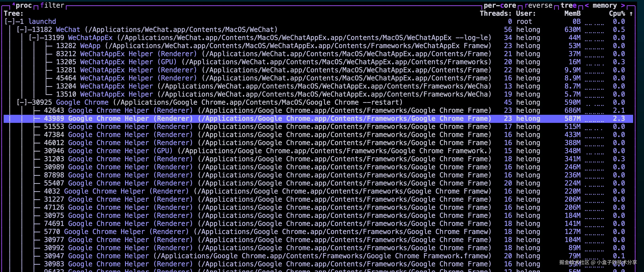Select the proc box title
The width and height of the screenshot is (644, 272).
23,5
